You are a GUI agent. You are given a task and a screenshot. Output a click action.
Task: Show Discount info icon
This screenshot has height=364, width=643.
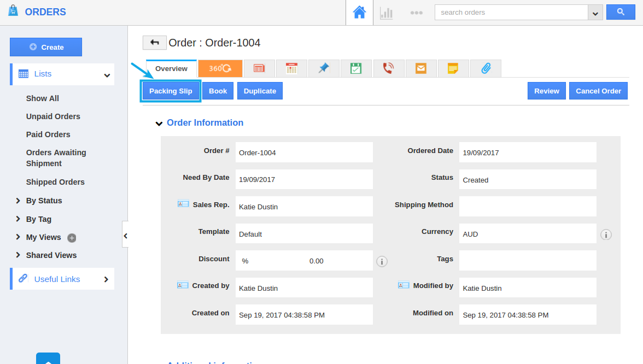click(x=382, y=261)
